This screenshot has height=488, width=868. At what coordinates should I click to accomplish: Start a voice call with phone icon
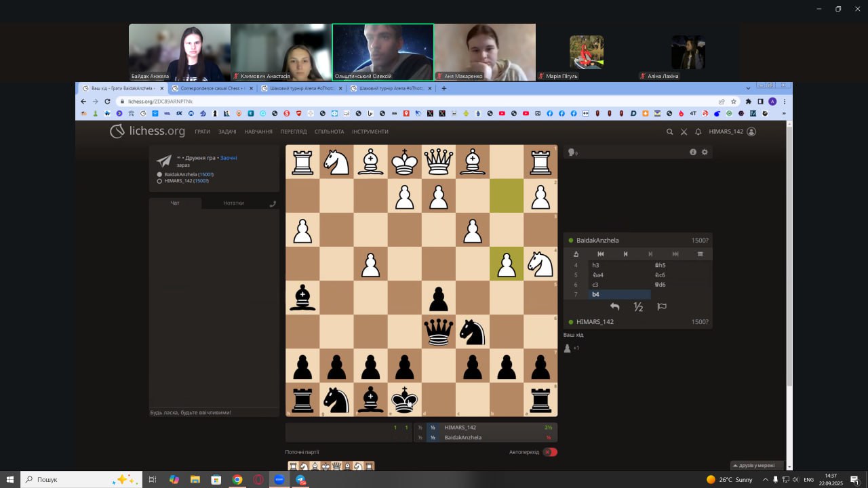(273, 203)
